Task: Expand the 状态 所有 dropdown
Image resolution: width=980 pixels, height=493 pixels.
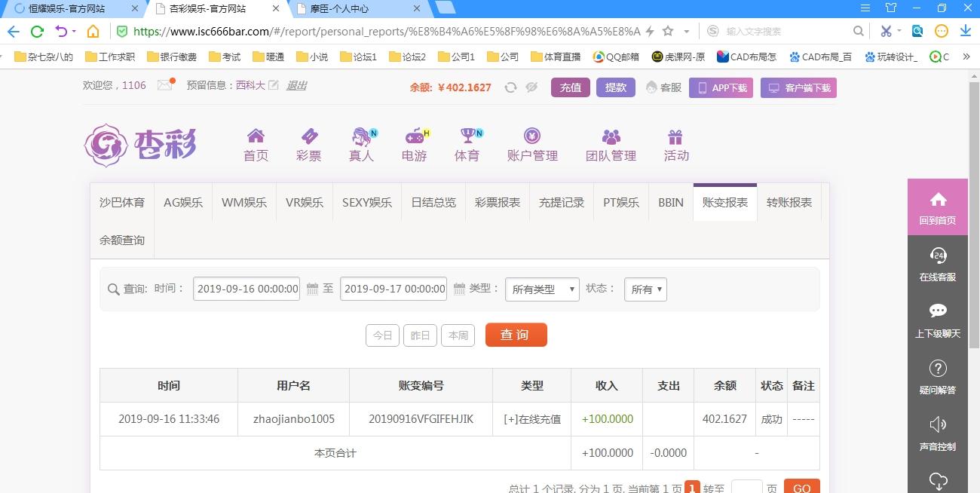Action: (645, 289)
